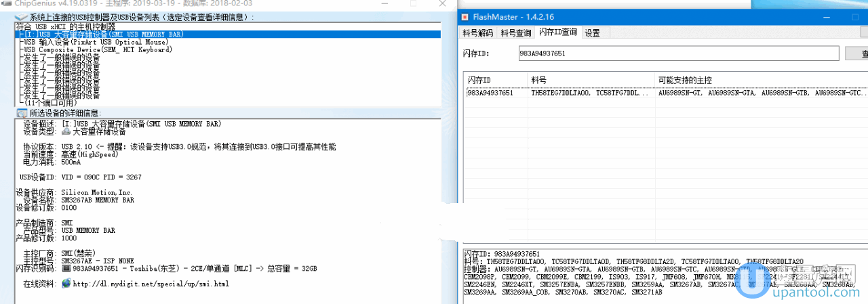Open the mydigit.net smi.html link
Viewport: 868px width, 304px height.
[151, 284]
